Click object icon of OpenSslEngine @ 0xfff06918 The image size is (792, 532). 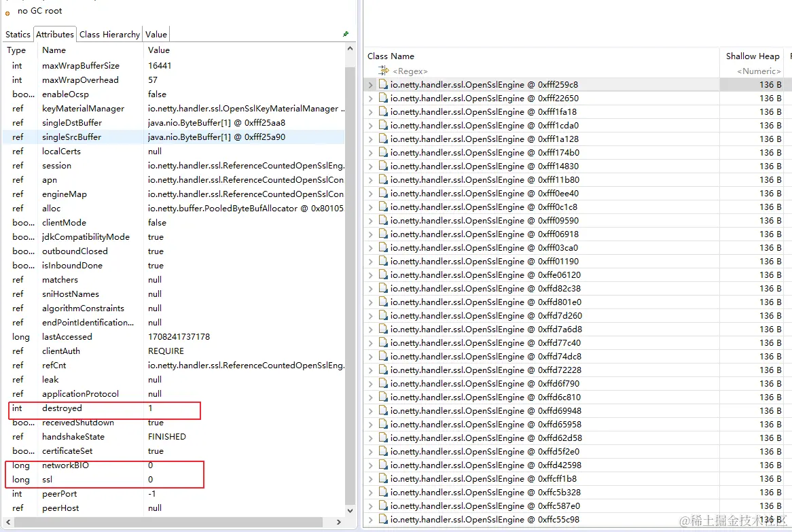[383, 234]
